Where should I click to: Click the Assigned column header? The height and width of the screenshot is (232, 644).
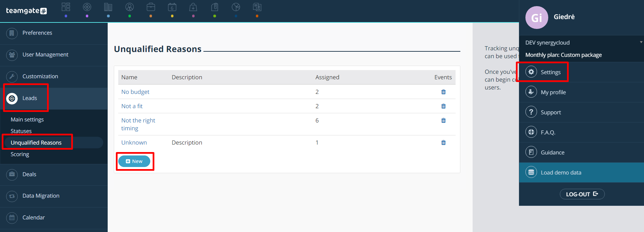click(327, 77)
